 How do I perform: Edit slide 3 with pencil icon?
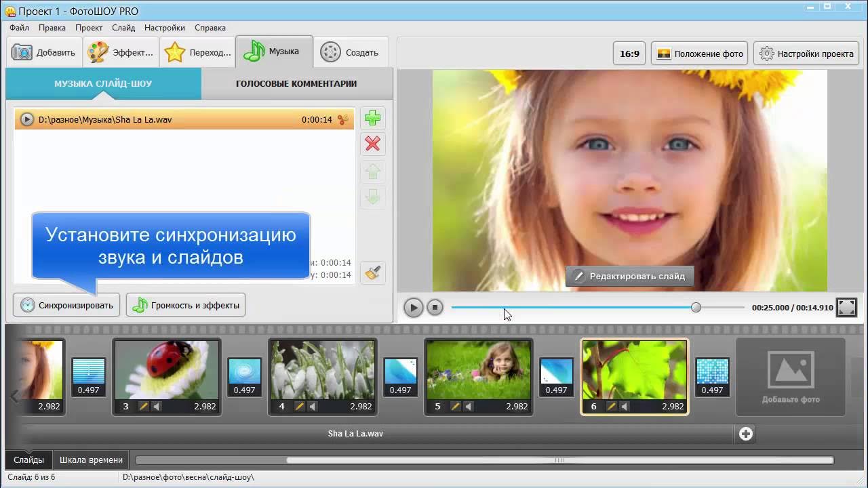pyautogui.click(x=144, y=407)
